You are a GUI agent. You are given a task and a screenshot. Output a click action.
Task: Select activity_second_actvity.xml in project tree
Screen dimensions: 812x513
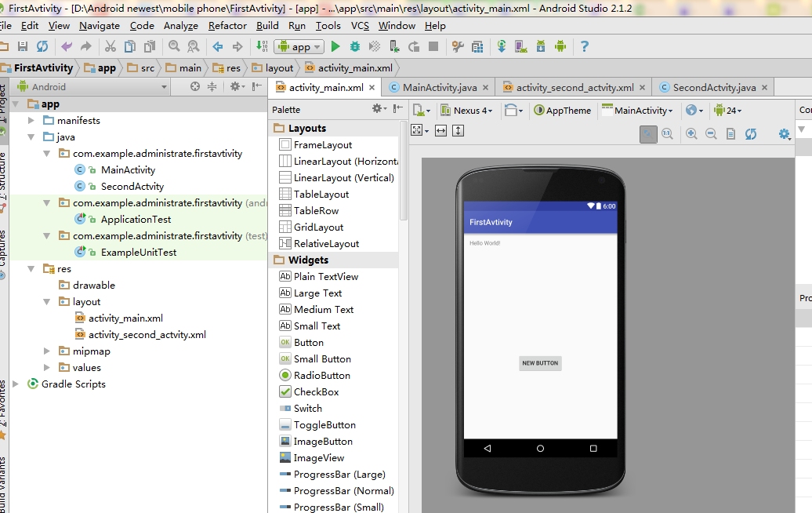point(147,335)
